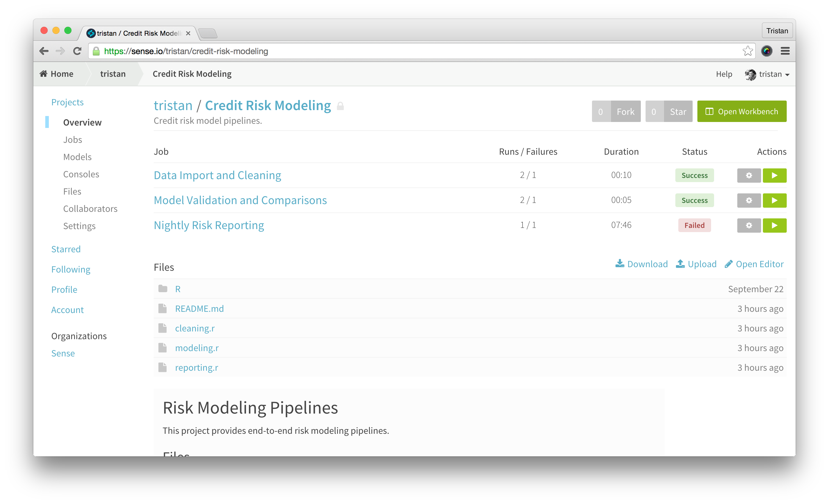Click the modeling.r file icon
This screenshot has width=829, height=504.
tap(163, 347)
